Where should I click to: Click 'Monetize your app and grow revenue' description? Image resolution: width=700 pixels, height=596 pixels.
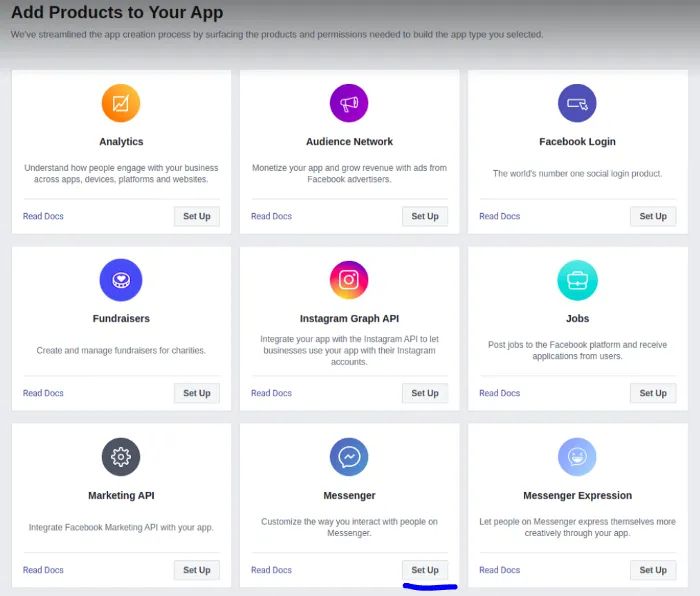[349, 173]
